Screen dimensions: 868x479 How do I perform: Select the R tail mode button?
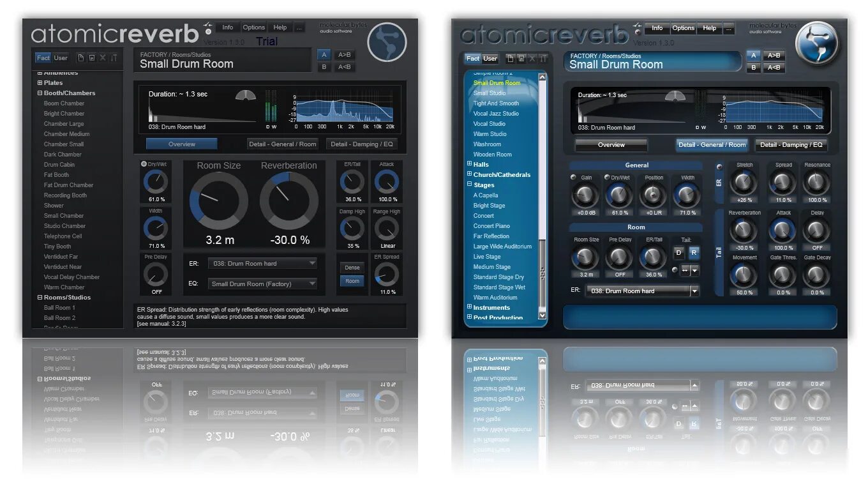click(x=694, y=252)
